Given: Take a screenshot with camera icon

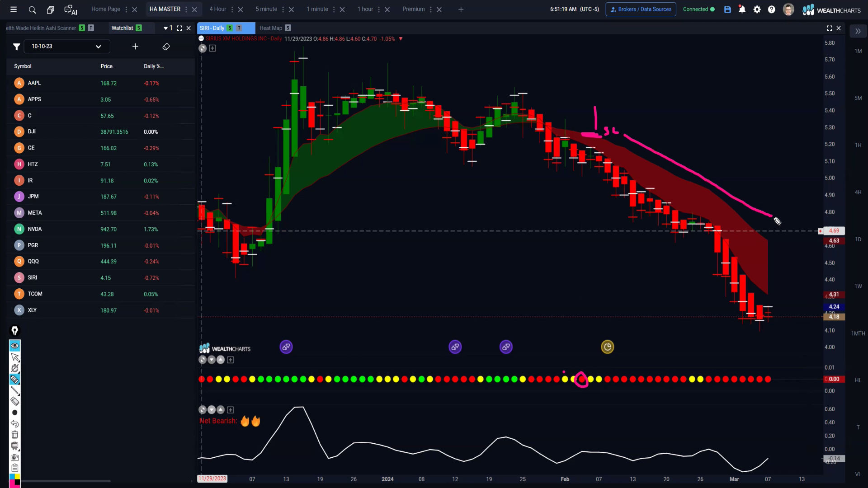Looking at the screenshot, I should tap(14, 457).
